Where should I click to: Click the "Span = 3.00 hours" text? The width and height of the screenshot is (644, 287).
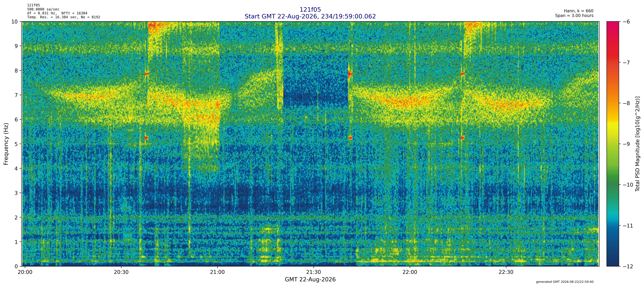[x=574, y=15]
